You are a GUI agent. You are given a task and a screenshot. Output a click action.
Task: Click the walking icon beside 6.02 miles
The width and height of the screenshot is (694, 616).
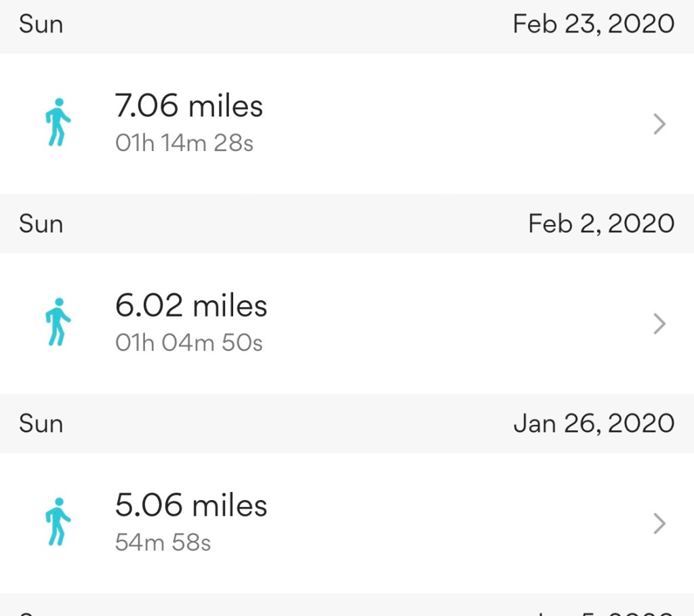pos(58,322)
